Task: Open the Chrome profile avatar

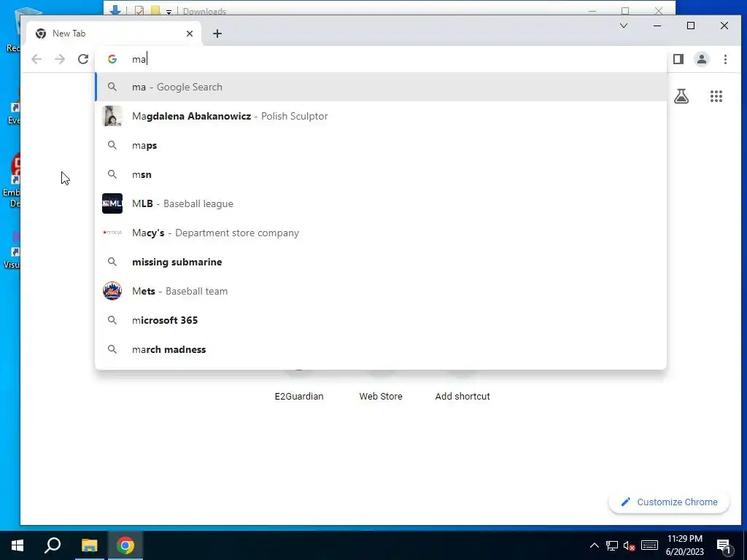Action: coord(702,59)
